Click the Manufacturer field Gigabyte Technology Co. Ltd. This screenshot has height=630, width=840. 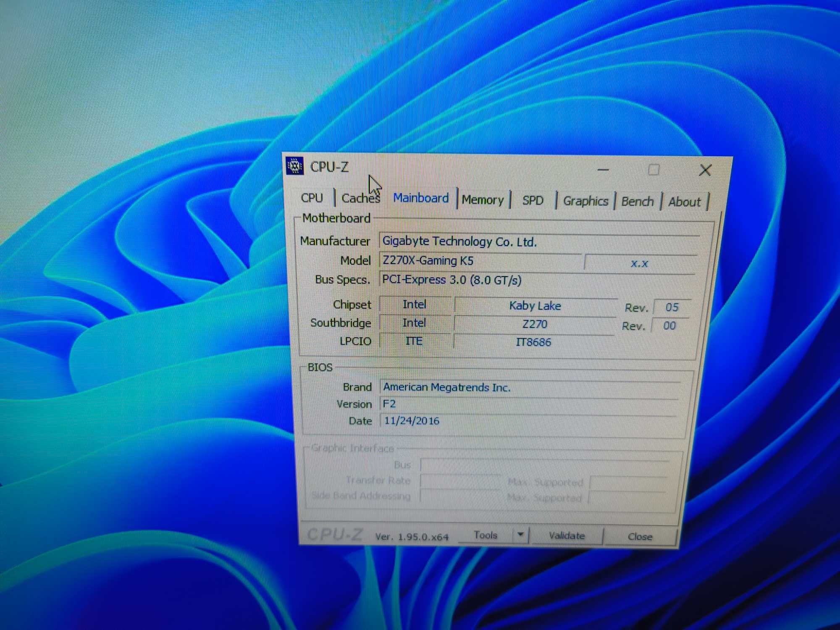coord(539,241)
